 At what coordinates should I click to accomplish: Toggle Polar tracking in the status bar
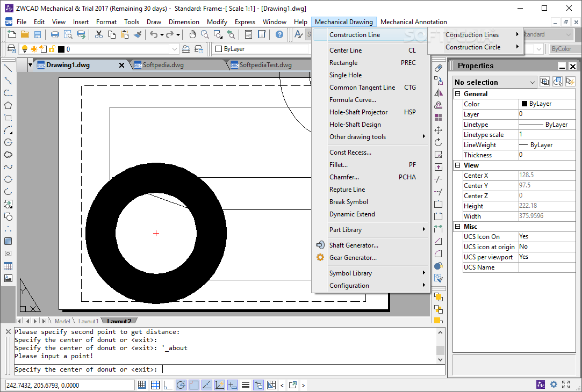pyautogui.click(x=181, y=385)
